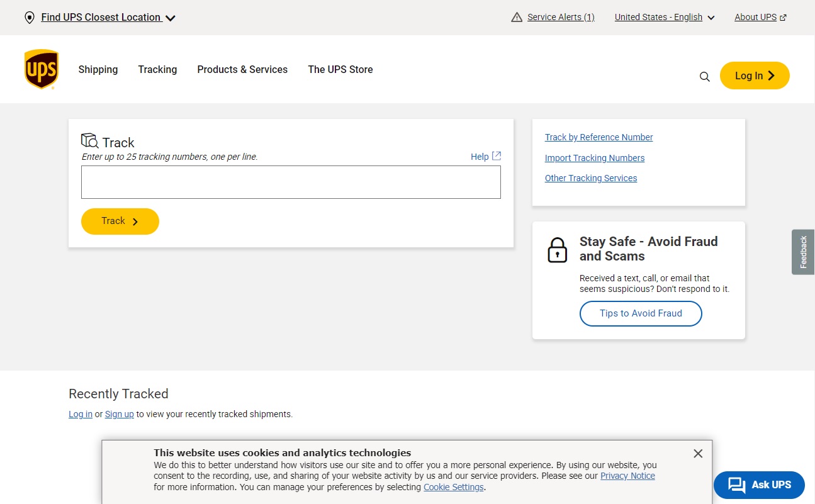Click the service alerts warning triangle icon
This screenshot has height=504, width=815.
tap(517, 17)
